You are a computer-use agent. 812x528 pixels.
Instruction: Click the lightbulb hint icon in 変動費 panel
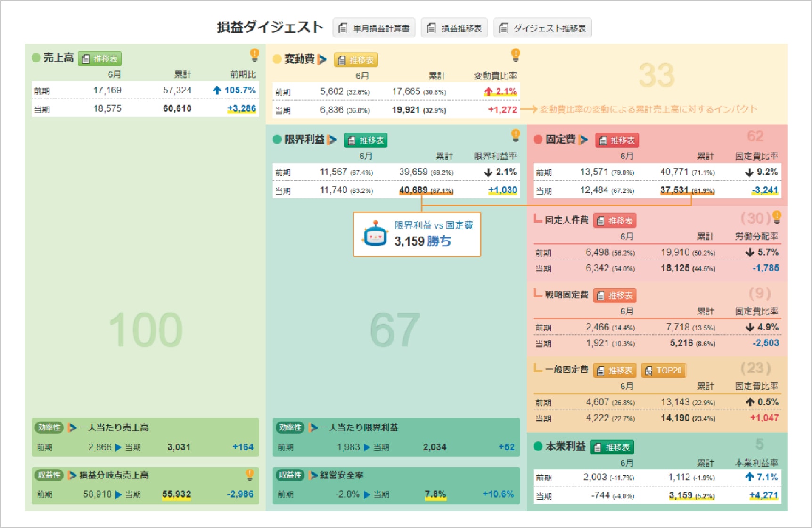click(x=516, y=55)
